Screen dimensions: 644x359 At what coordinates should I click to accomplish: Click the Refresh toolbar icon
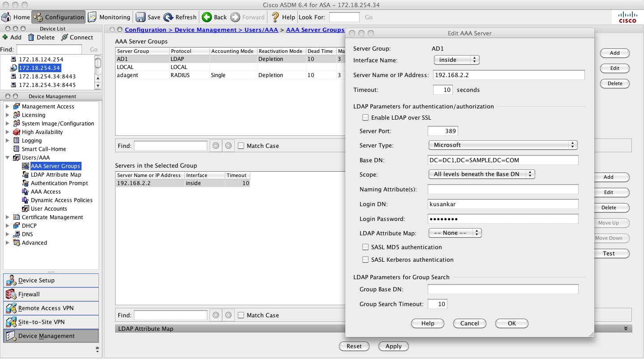(x=168, y=17)
